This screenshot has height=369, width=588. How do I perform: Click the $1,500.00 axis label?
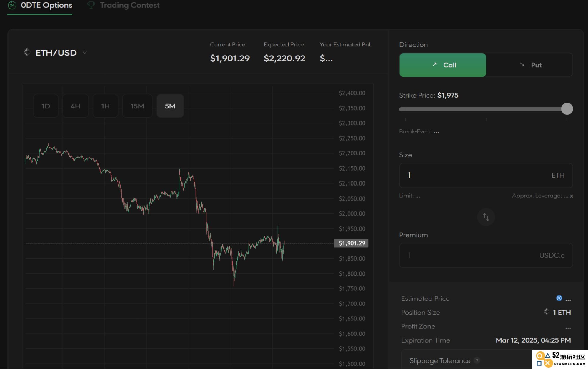coord(352,364)
